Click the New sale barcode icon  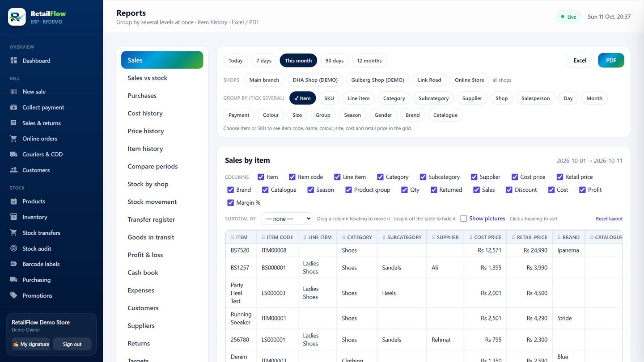pyautogui.click(x=14, y=92)
